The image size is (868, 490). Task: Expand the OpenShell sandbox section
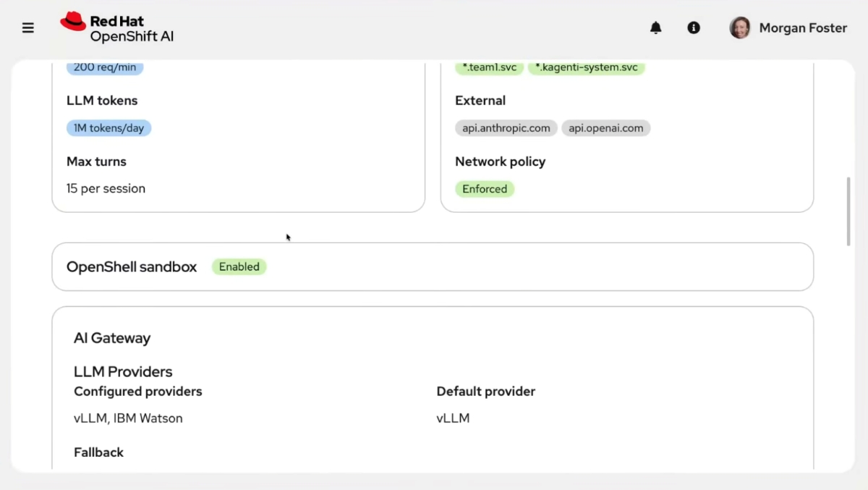click(433, 266)
